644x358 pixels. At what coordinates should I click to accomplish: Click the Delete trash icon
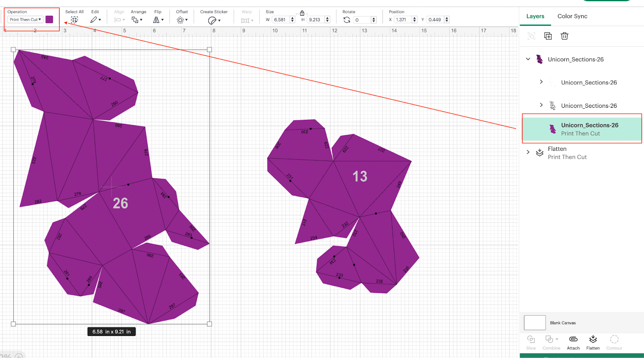(564, 36)
